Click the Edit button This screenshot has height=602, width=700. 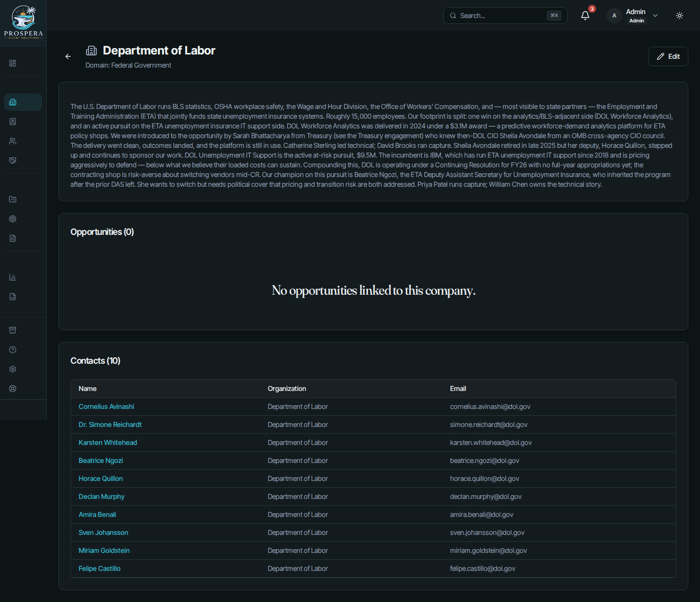[668, 56]
